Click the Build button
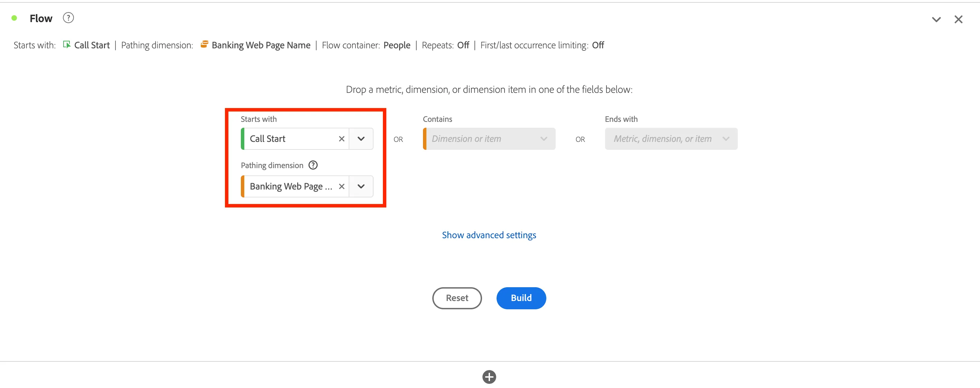This screenshot has height=388, width=980. pyautogui.click(x=521, y=298)
